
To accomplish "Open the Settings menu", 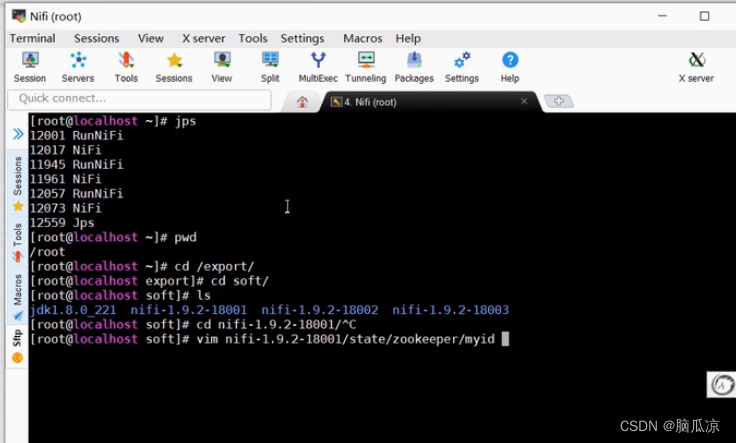I will 302,38.
